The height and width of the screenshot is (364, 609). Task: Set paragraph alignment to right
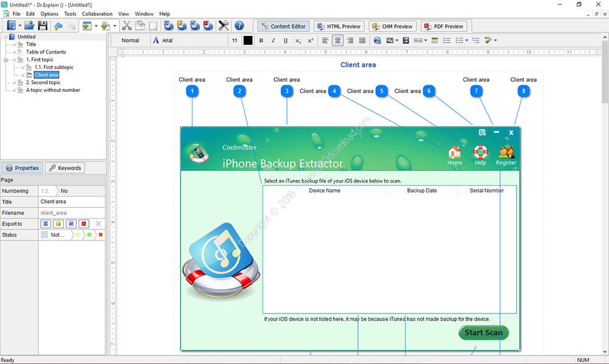[x=350, y=40]
